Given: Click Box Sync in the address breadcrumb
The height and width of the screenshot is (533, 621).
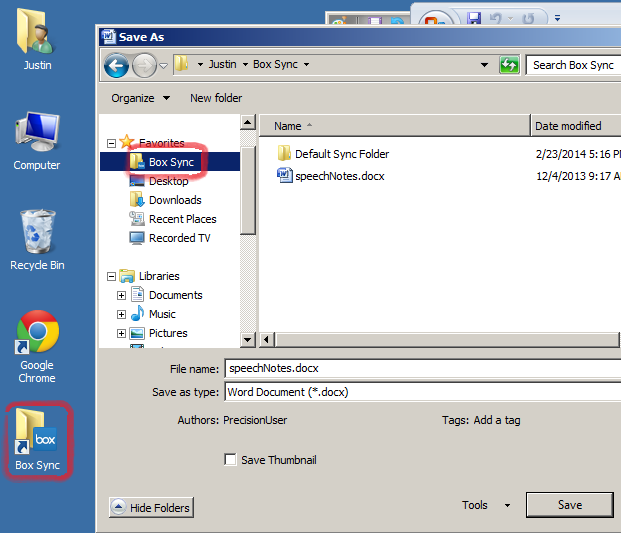Looking at the screenshot, I should [275, 64].
